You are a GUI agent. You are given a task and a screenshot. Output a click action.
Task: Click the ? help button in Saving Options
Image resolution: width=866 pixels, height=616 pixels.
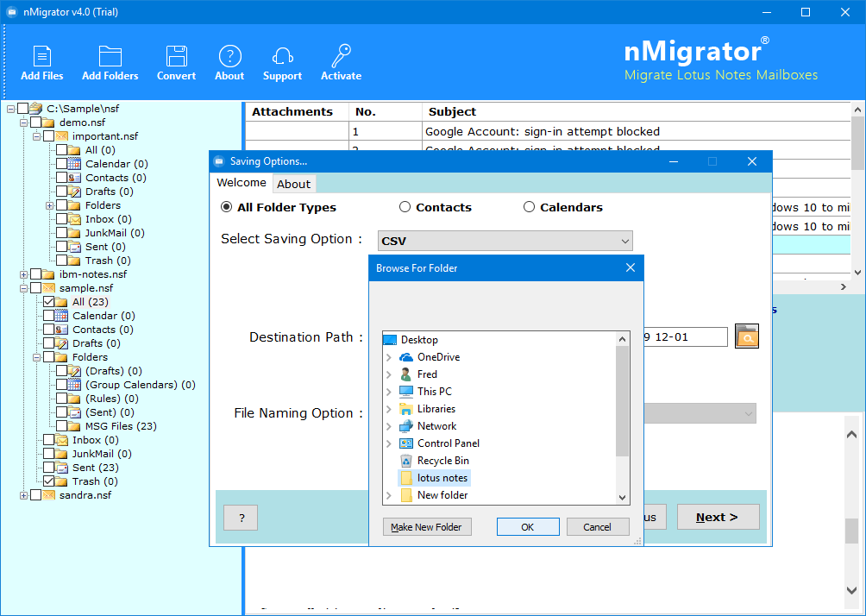pyautogui.click(x=241, y=518)
